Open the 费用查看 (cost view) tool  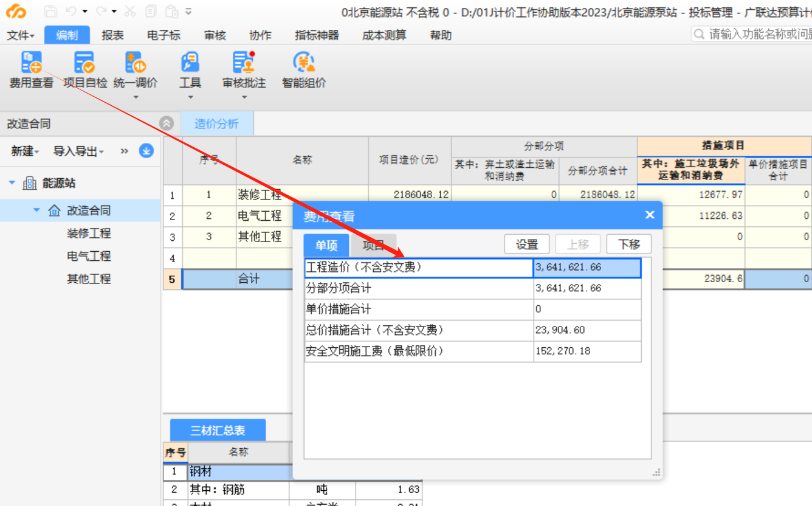[x=31, y=69]
